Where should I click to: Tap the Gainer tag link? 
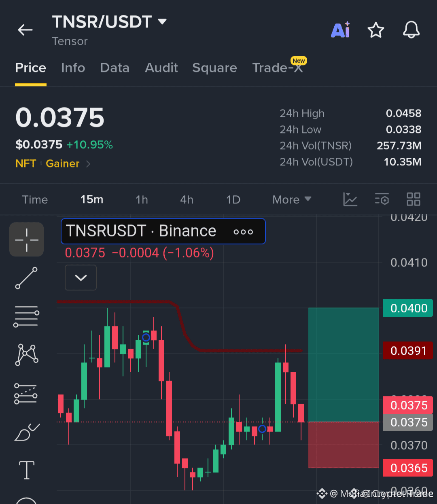63,163
